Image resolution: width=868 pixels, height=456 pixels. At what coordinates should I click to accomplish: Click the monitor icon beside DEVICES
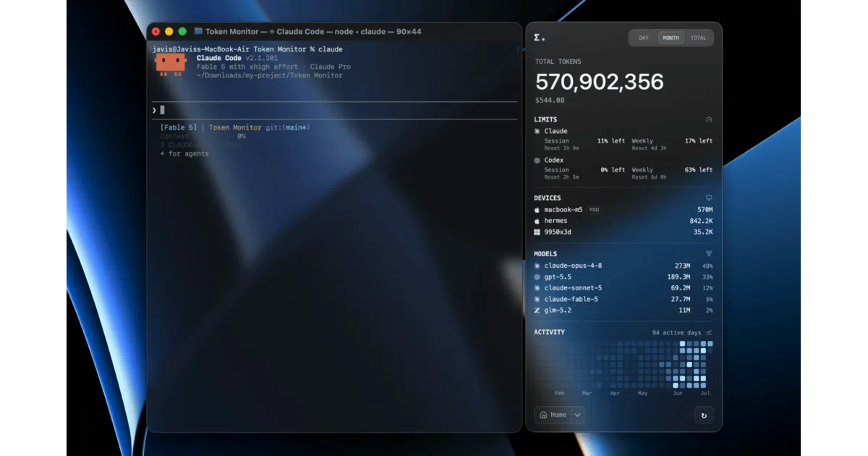click(x=709, y=198)
